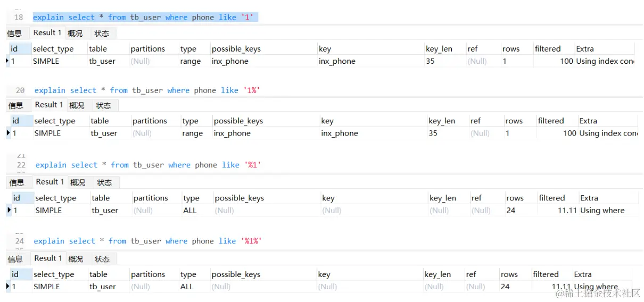Click id column header in line 24 result

click(15, 274)
